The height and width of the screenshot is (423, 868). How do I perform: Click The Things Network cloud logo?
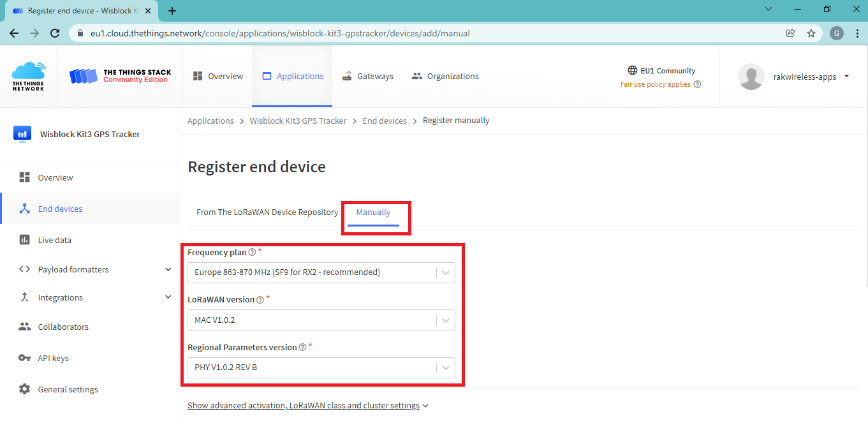coord(29,76)
